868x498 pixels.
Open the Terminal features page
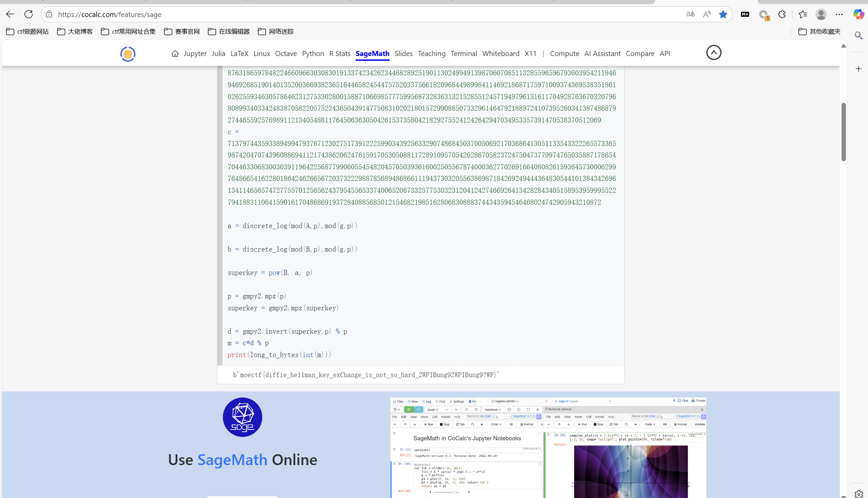coord(464,54)
